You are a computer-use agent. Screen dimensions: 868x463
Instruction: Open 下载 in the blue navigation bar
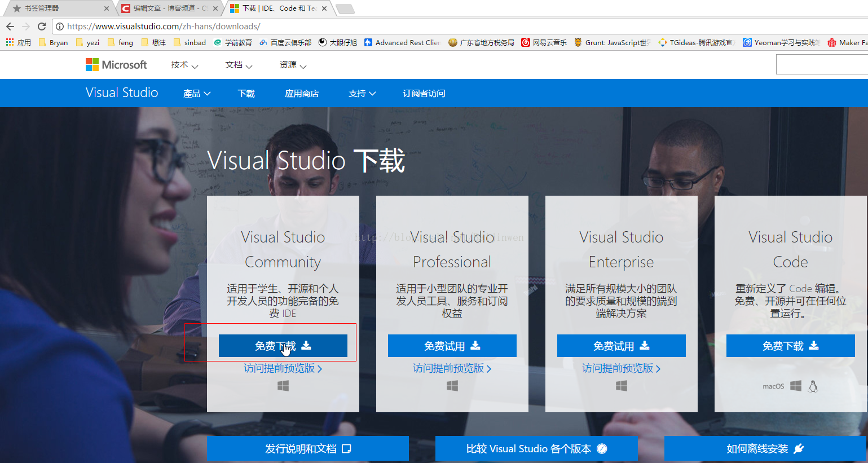(246, 94)
